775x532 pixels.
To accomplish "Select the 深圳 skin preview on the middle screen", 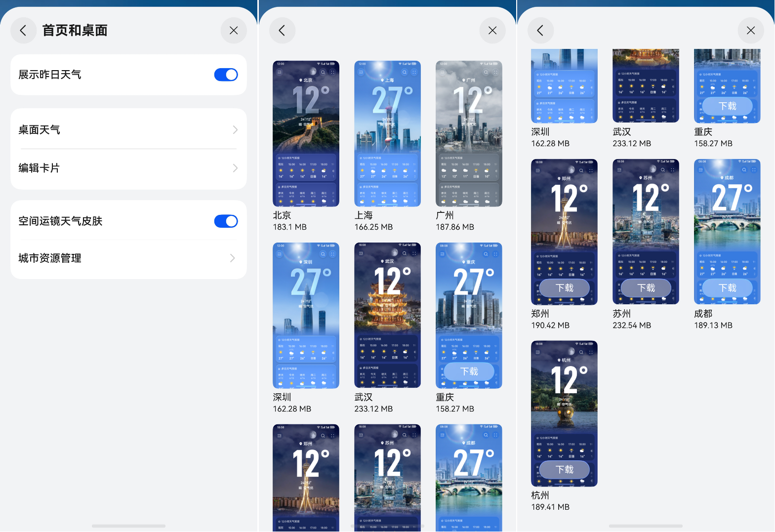I will coord(306,315).
